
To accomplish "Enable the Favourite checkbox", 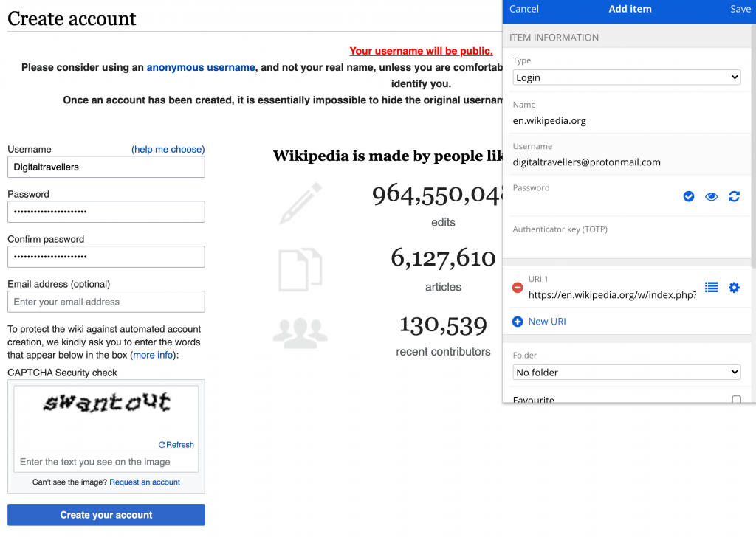I will 736,400.
